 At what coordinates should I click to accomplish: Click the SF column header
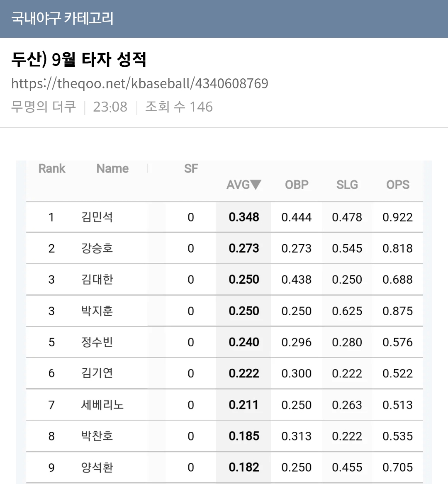pos(191,168)
